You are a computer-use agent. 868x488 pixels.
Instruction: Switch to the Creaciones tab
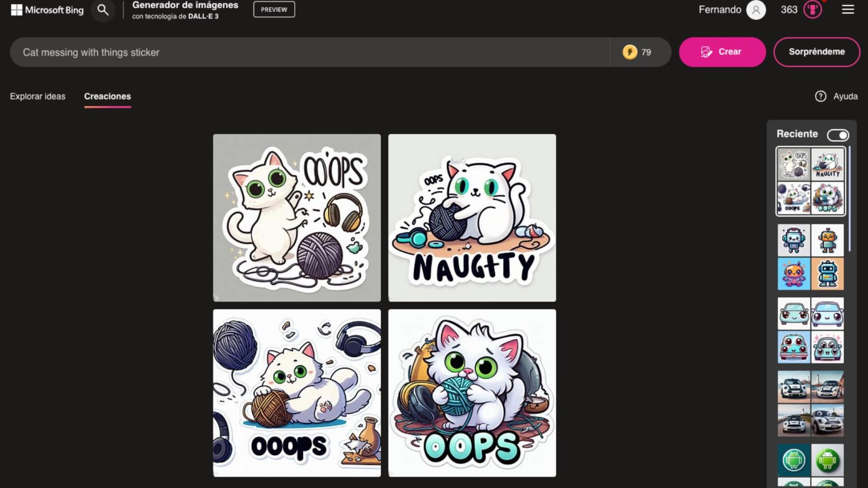click(107, 96)
